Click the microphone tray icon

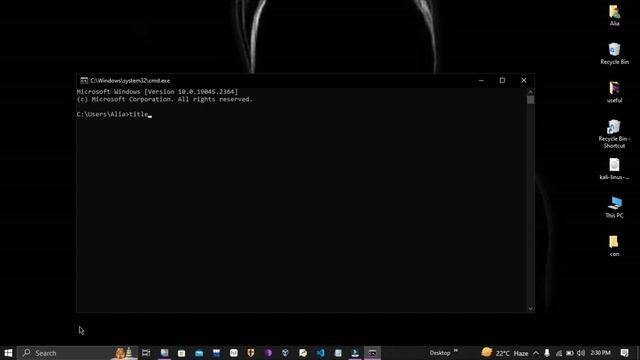(547, 353)
